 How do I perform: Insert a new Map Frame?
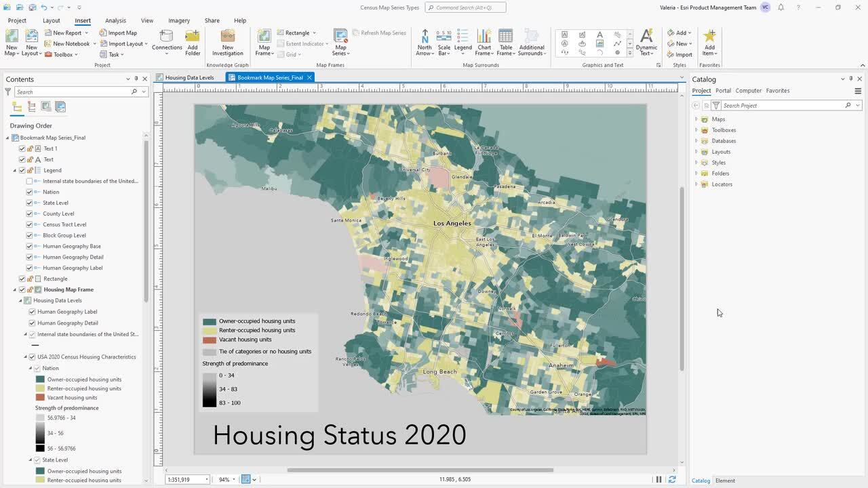pyautogui.click(x=263, y=43)
